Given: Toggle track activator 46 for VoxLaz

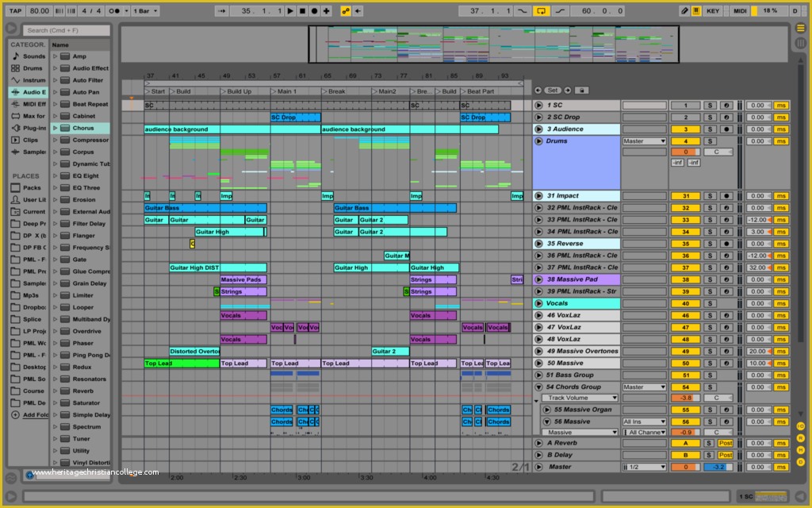Looking at the screenshot, I should coord(685,315).
